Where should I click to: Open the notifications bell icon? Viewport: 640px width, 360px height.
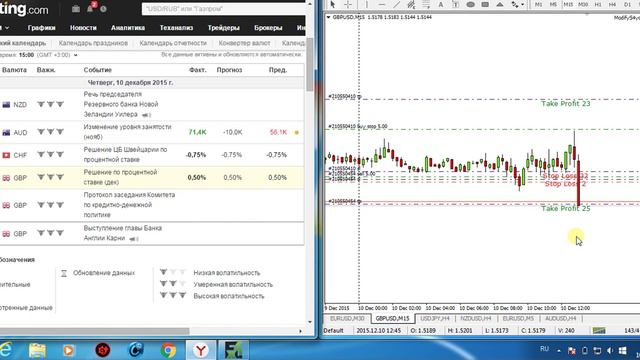click(91, 8)
